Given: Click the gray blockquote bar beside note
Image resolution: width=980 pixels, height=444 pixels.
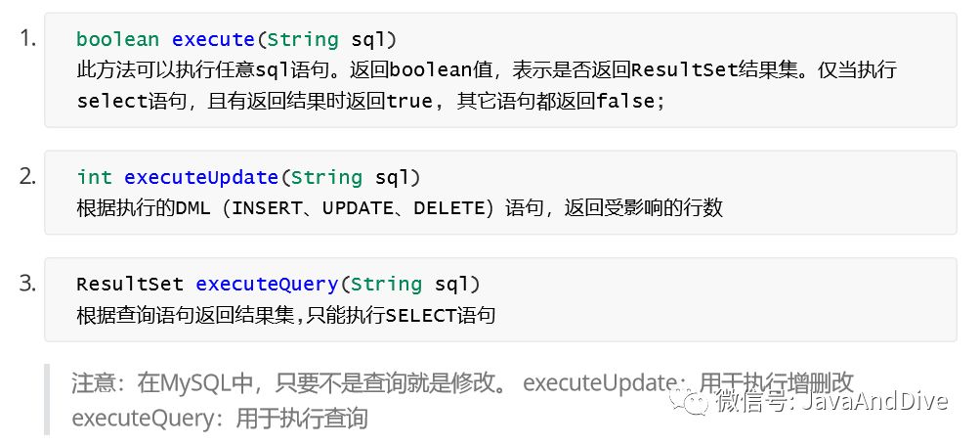Looking at the screenshot, I should pos(47,400).
